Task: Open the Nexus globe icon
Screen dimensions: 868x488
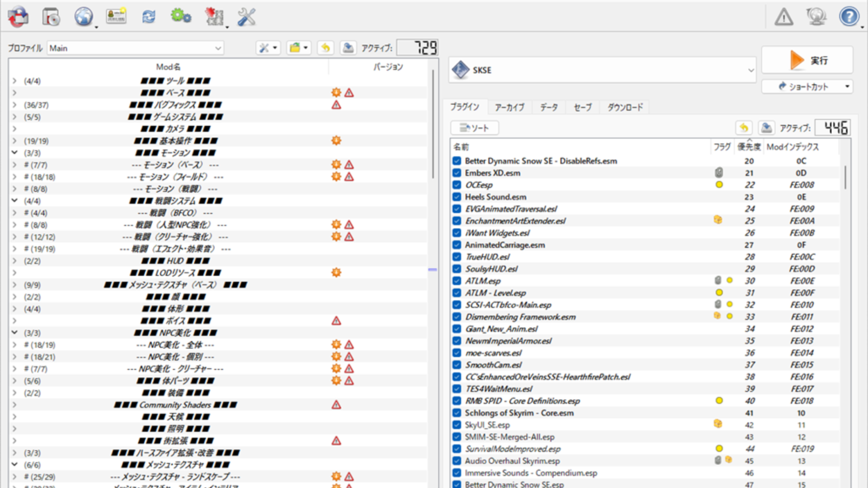Action: coord(84,17)
